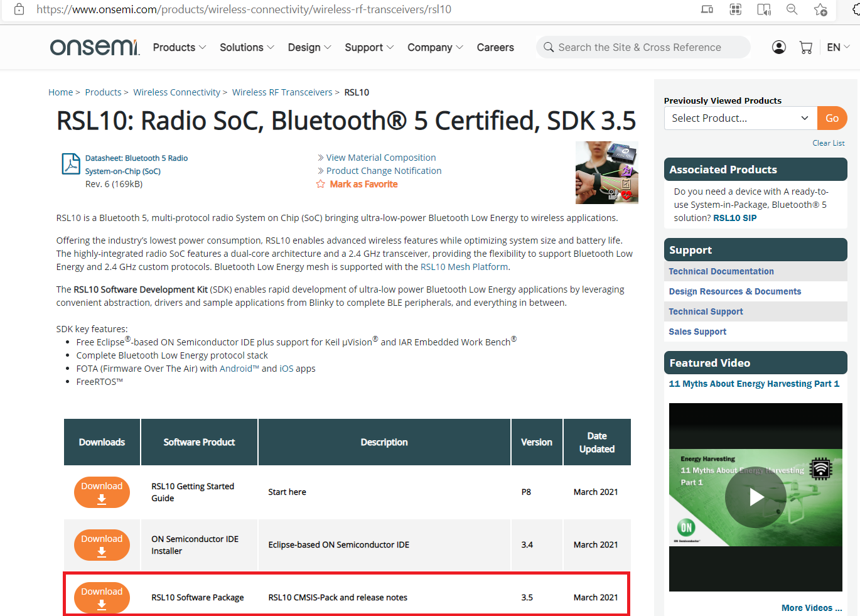Click the Go button
The height and width of the screenshot is (616, 860).
[832, 118]
